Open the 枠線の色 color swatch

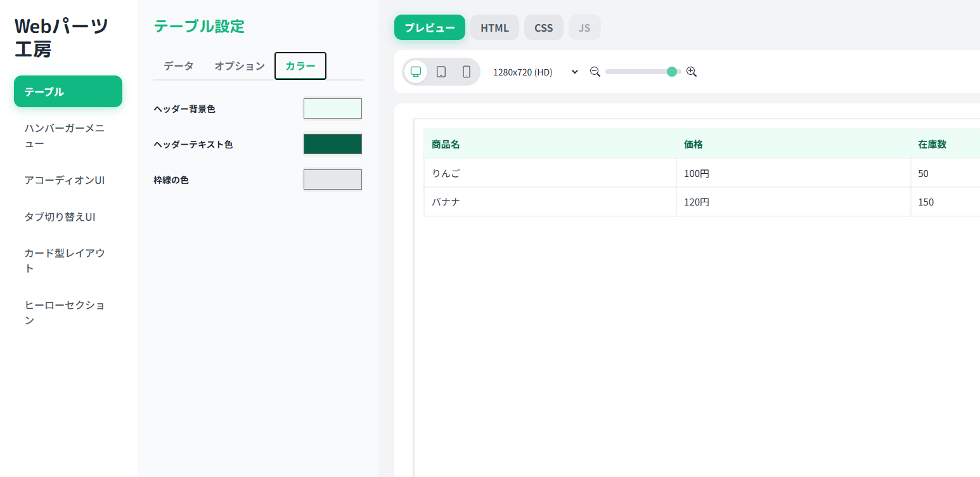[x=332, y=180]
